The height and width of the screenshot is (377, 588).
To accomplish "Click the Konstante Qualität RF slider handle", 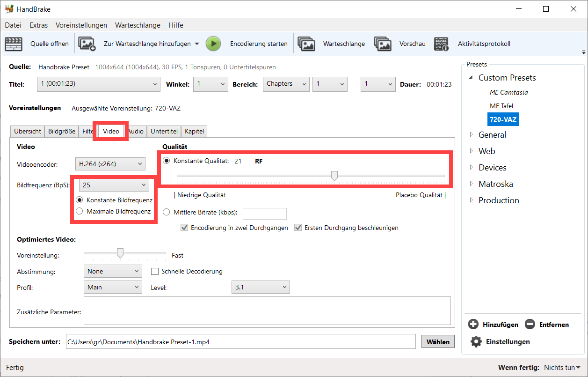I will [334, 176].
